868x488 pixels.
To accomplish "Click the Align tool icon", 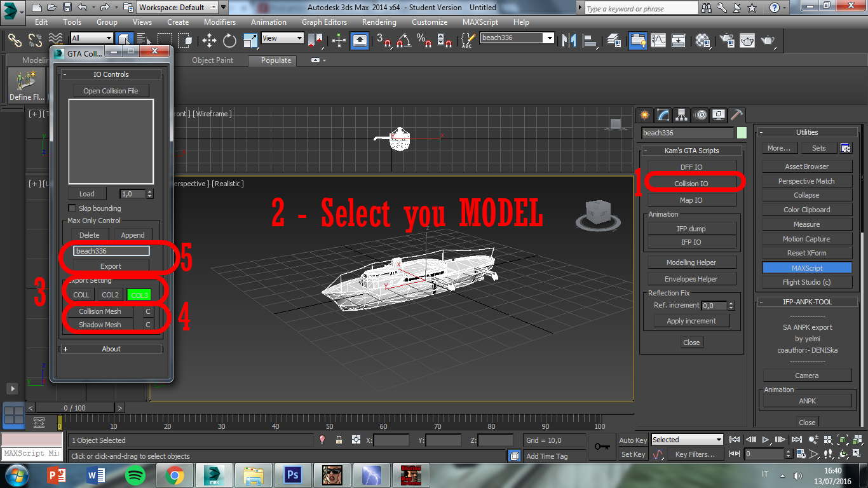I will [x=589, y=40].
